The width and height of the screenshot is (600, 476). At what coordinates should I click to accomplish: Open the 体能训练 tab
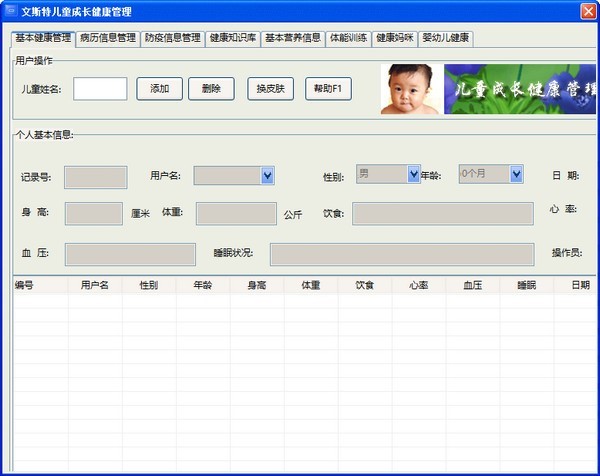[x=349, y=39]
